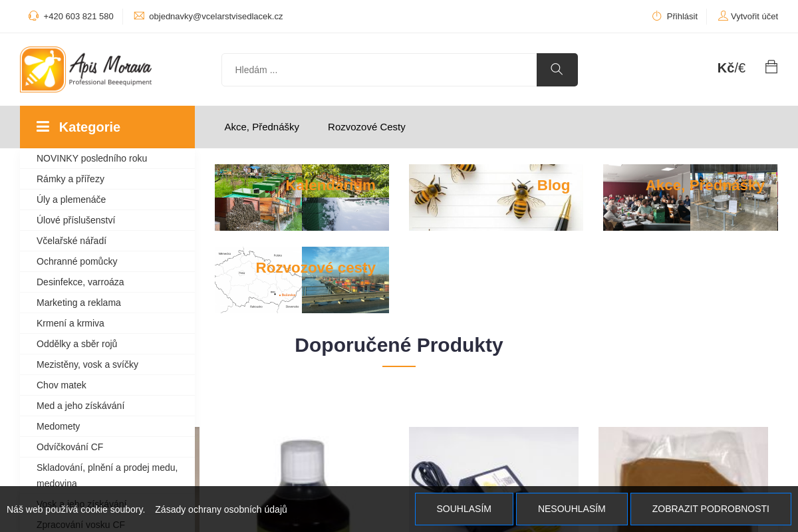Viewport: 798px width, 532px height.
Task: Click the envelope email icon
Action: coord(139,16)
